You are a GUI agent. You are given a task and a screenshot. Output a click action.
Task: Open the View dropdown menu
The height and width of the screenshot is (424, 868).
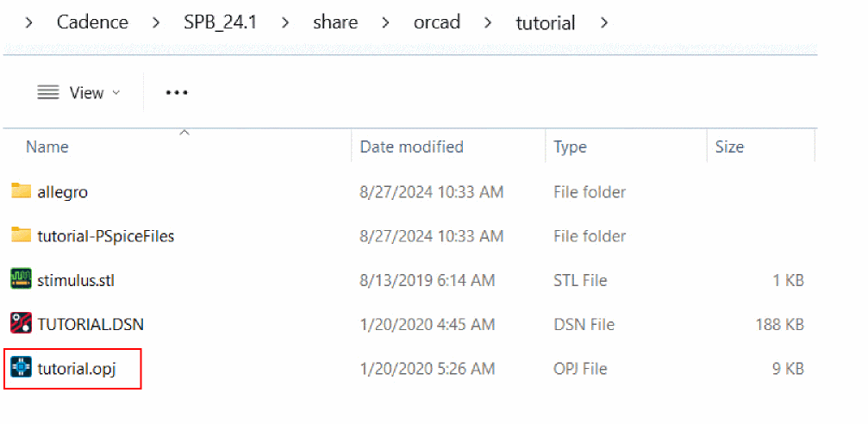[x=78, y=92]
